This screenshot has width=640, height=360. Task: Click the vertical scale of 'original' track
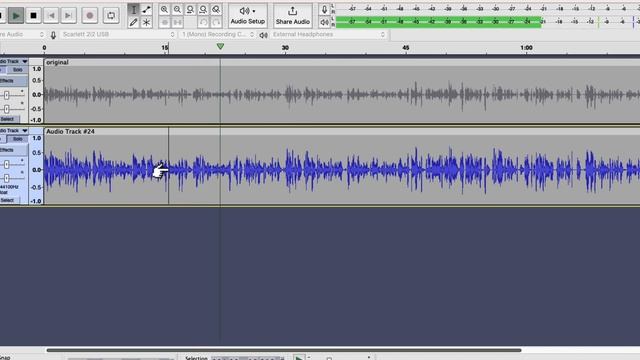(x=36, y=94)
